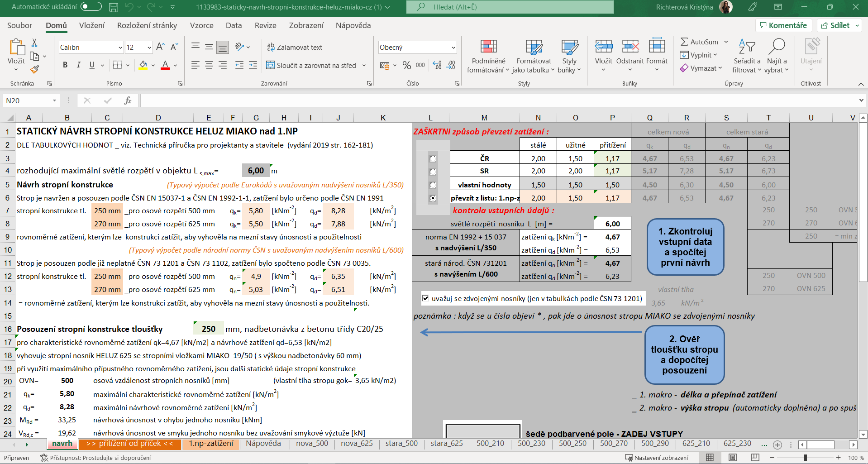Align cell text right
This screenshot has height=464, width=868.
coord(223,65)
